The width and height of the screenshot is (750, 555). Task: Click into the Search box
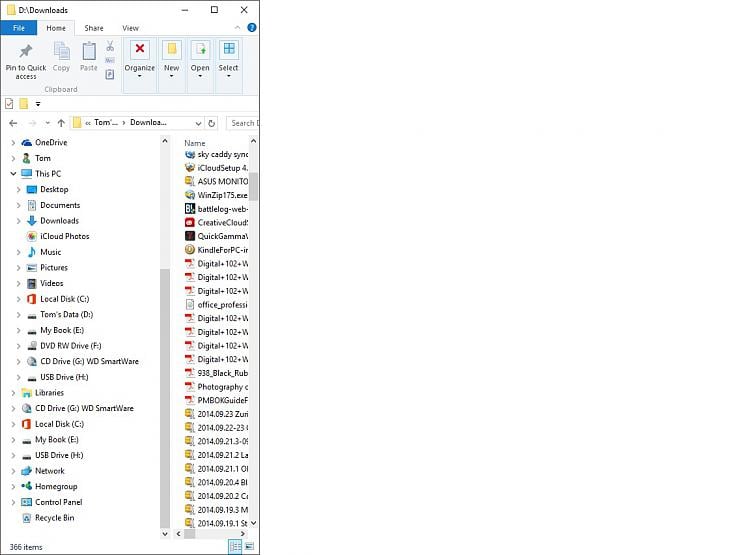[x=243, y=123]
